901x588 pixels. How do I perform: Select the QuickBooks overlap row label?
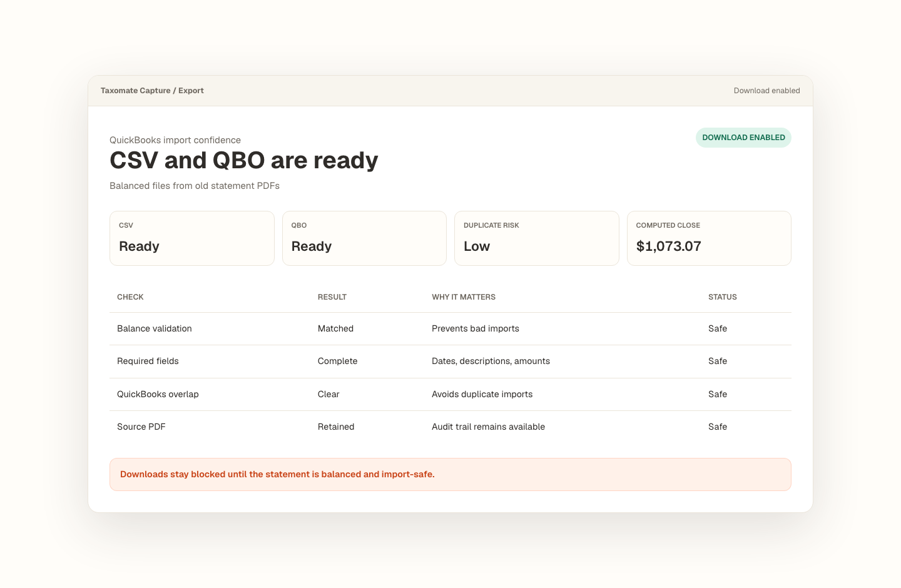pos(158,394)
